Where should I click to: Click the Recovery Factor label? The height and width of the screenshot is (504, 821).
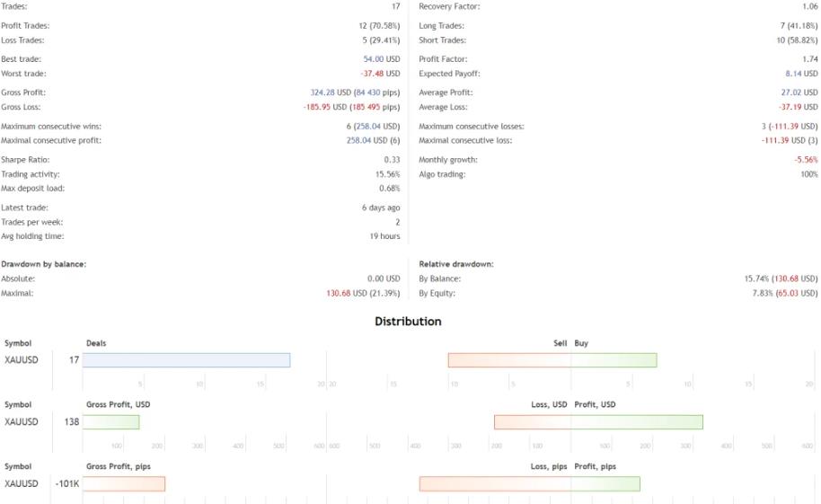tap(449, 6)
